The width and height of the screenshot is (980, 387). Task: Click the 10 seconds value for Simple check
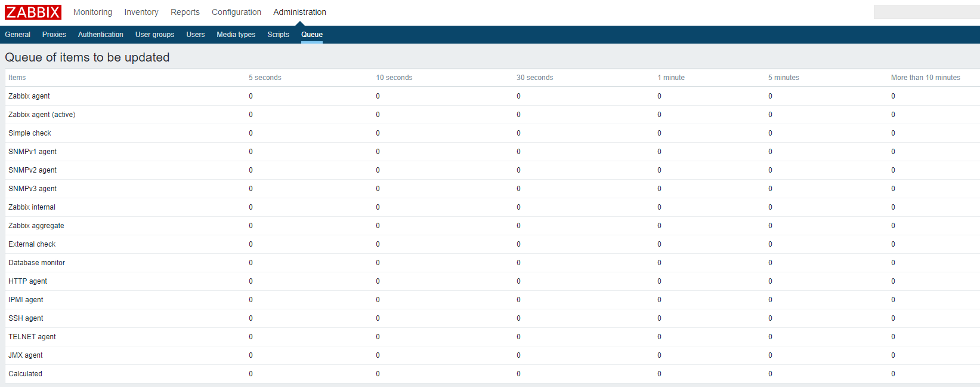pos(378,133)
